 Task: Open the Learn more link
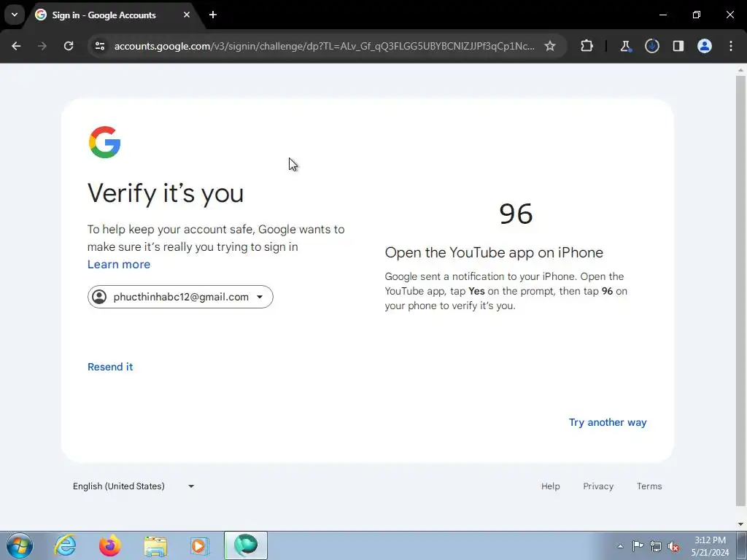(x=119, y=264)
